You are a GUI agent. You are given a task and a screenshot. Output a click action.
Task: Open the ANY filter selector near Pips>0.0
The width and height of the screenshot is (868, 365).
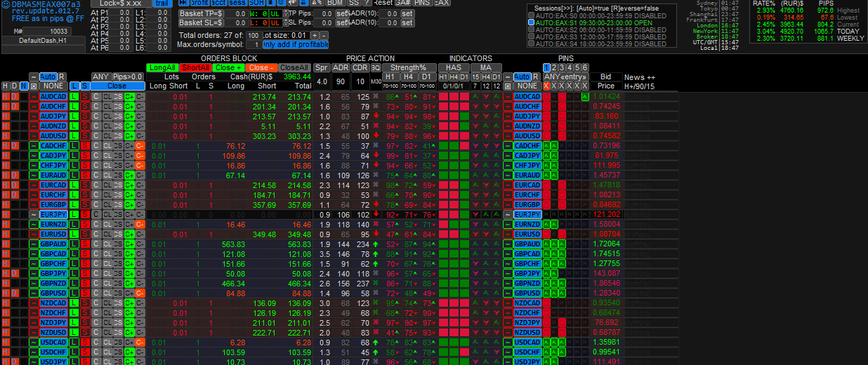pyautogui.click(x=100, y=77)
